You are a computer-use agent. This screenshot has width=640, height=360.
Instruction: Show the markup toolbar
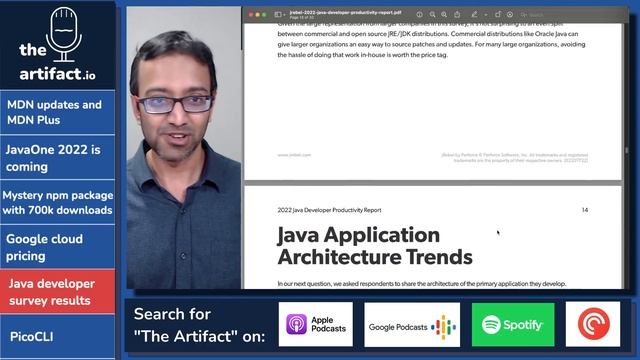click(x=510, y=14)
